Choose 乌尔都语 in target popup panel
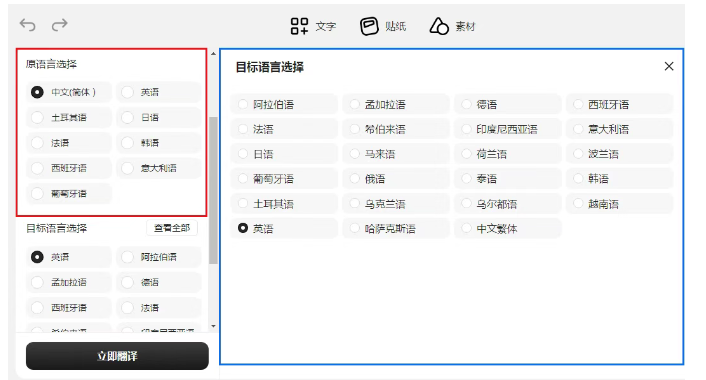Screen dimensions: 706x380 tap(507, 204)
